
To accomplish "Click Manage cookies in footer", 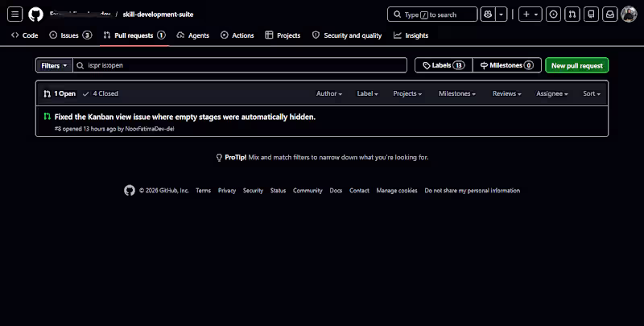I will 397,191.
